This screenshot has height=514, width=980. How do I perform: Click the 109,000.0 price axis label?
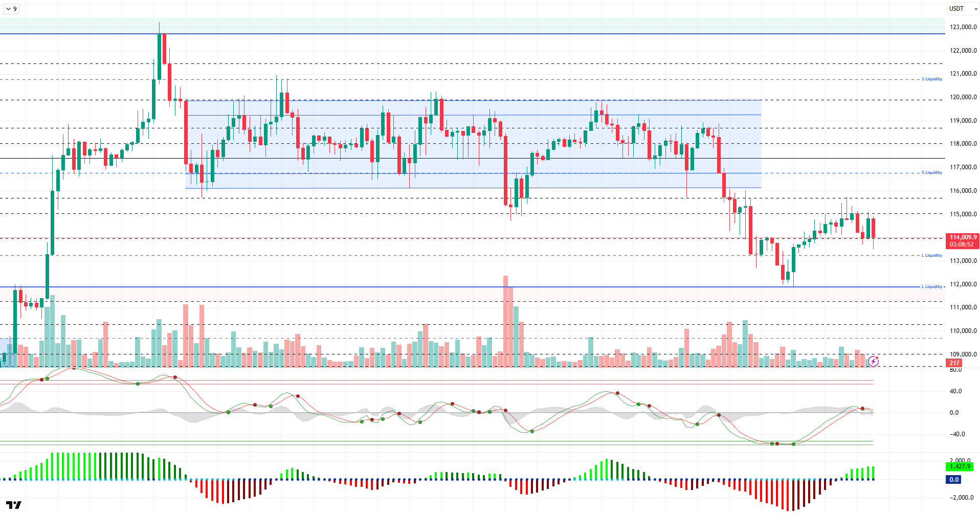click(x=963, y=354)
